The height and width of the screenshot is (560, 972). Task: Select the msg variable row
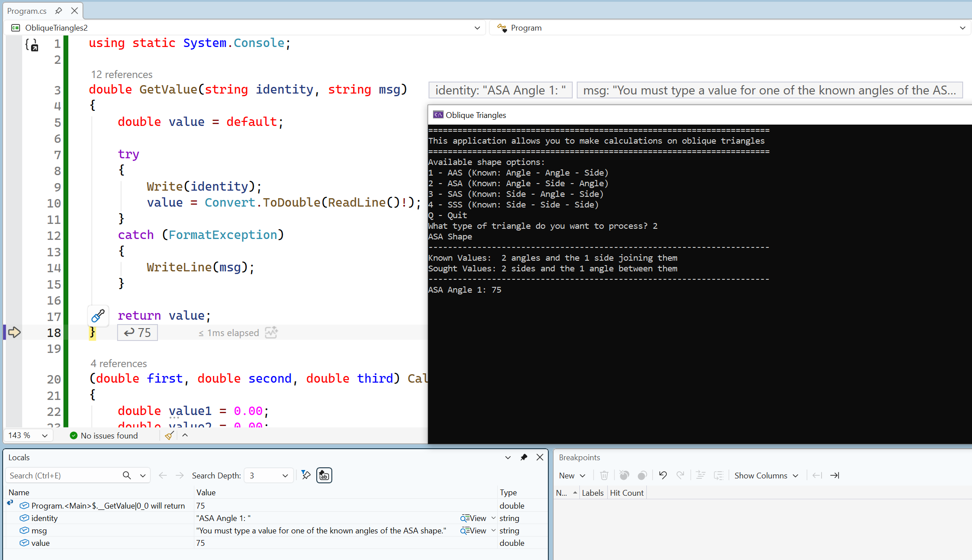pyautogui.click(x=276, y=530)
